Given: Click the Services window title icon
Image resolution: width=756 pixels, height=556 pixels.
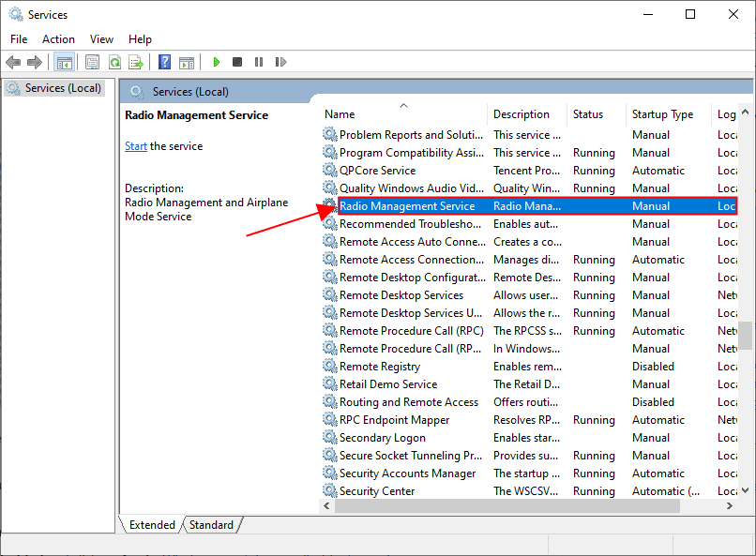Looking at the screenshot, I should click(x=16, y=14).
